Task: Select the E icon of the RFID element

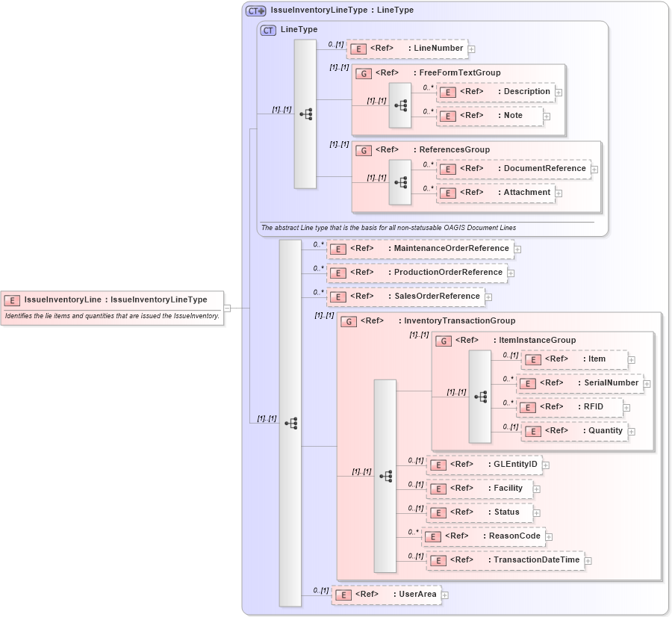Action: click(x=527, y=407)
